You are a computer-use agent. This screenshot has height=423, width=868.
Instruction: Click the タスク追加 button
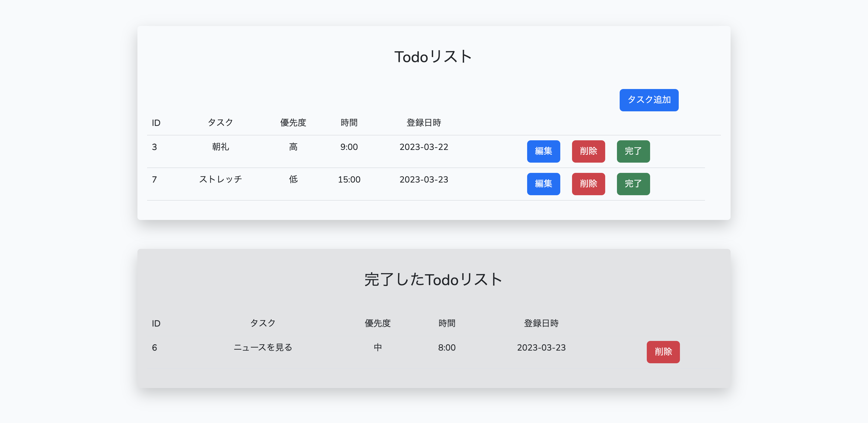(x=649, y=100)
